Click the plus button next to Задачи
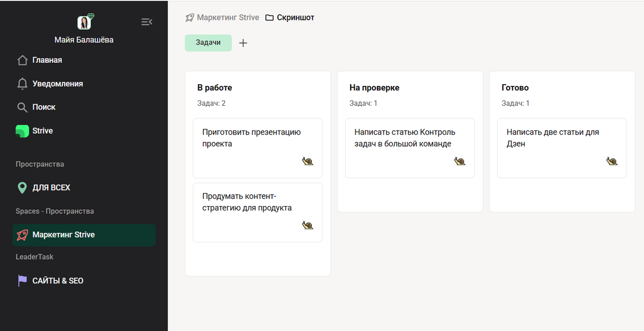 (243, 42)
